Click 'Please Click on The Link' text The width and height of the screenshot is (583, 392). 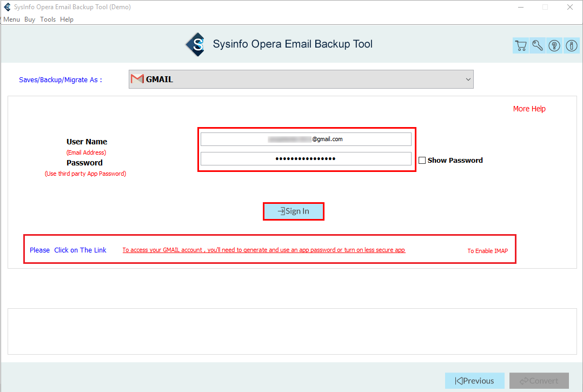coord(68,250)
